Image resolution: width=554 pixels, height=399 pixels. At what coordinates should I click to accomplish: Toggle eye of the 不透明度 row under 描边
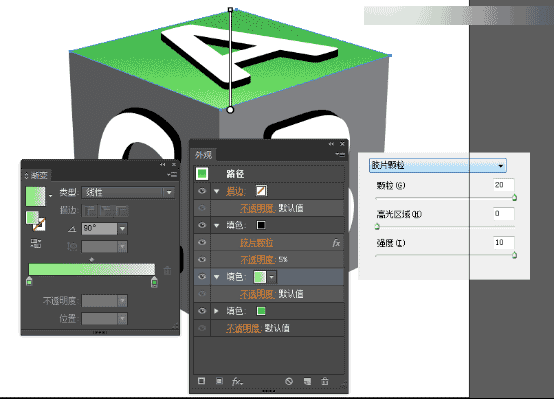[202, 208]
